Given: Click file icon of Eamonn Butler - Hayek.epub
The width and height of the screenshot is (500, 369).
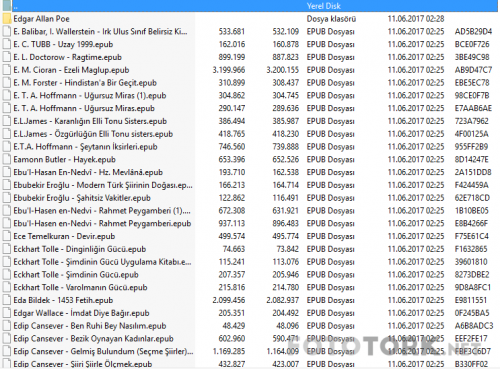Looking at the screenshot, I should pyautogui.click(x=7, y=159).
